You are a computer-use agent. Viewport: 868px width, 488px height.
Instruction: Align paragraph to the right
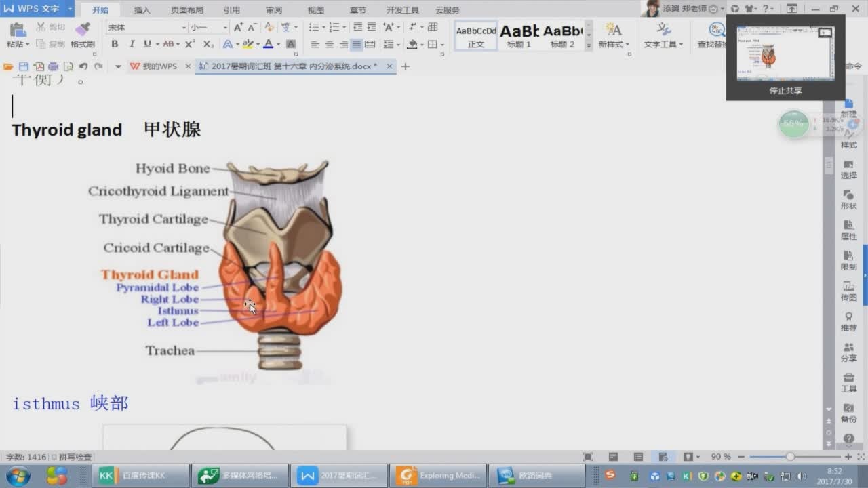pyautogui.click(x=343, y=44)
